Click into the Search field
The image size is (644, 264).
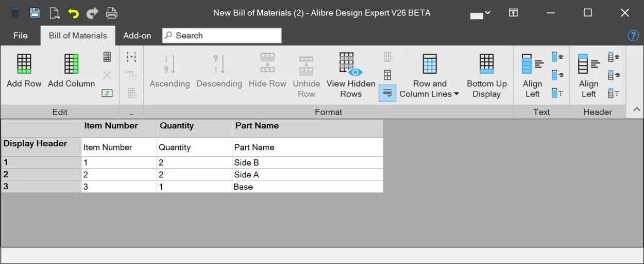coord(222,36)
